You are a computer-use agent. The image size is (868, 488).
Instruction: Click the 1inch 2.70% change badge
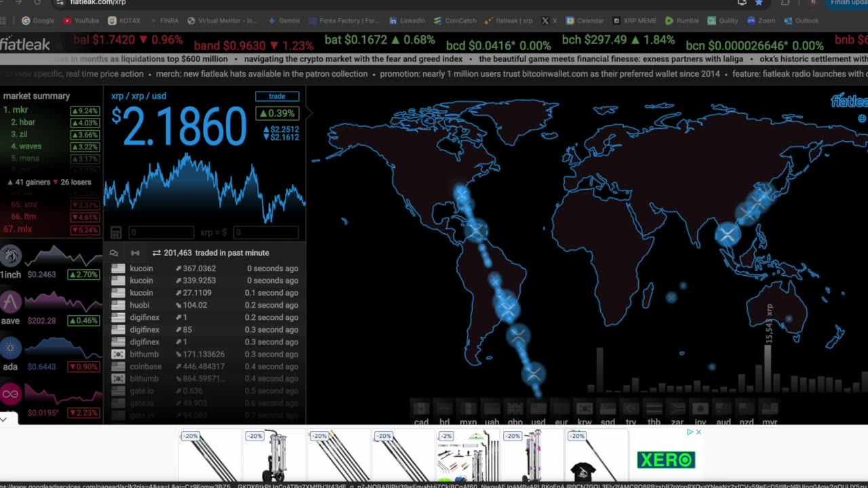[x=85, y=274]
